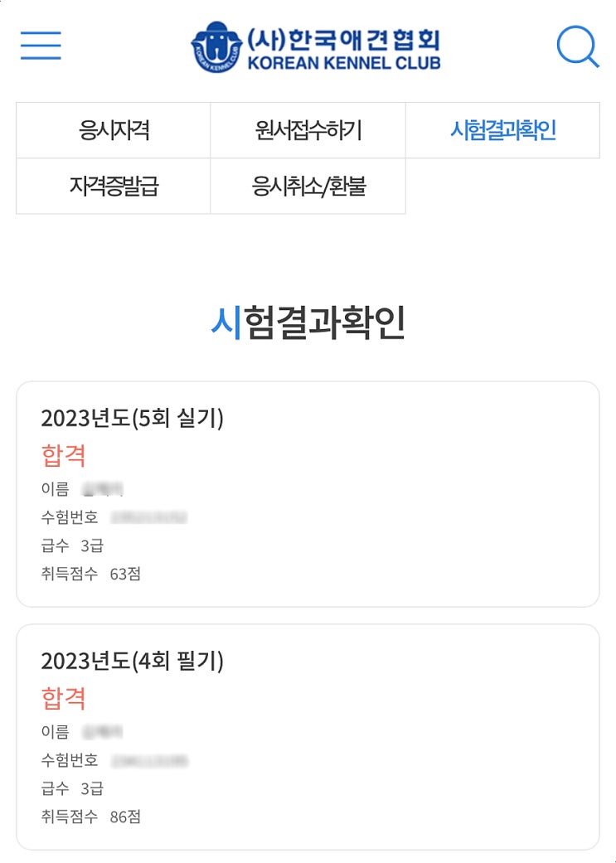Open the 응시취소/환불 tab
The height and width of the screenshot is (863, 616).
click(308, 186)
